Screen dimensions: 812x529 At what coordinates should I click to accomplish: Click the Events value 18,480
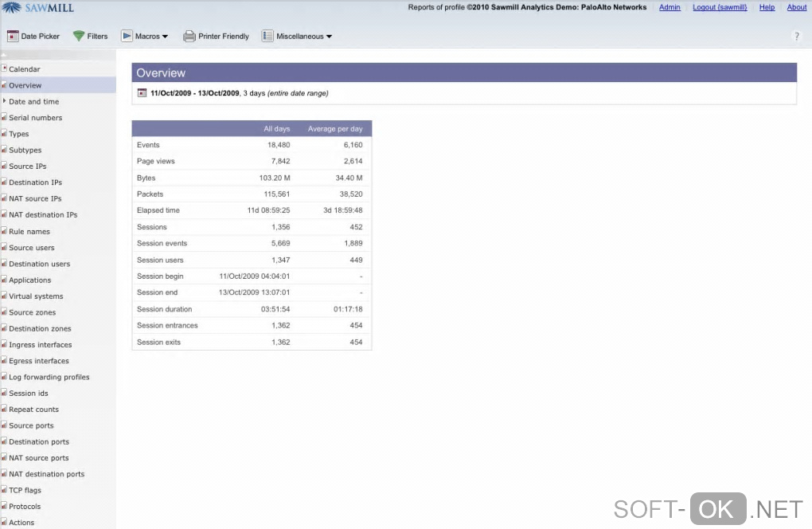pyautogui.click(x=279, y=144)
